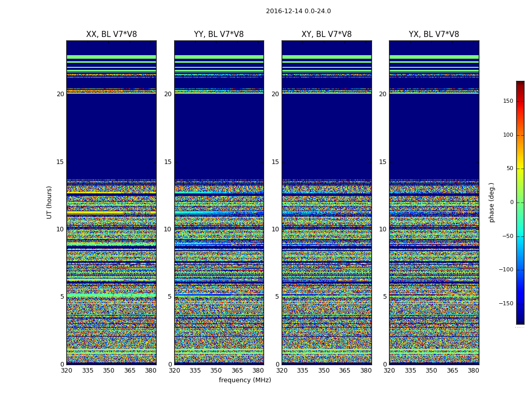The image size is (532, 405).
Task: Click the 'UT (hours)' axis label
Action: tap(50, 202)
